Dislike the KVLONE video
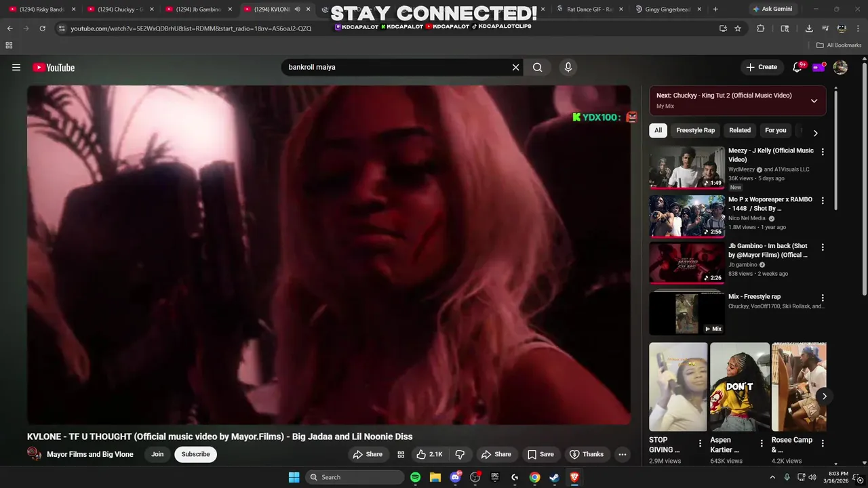Screen dimensions: 868x488 pos(460,454)
